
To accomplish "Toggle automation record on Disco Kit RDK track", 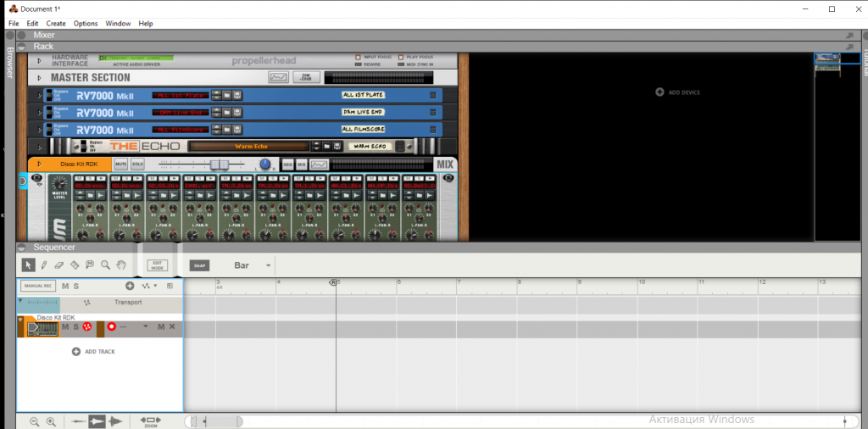I will click(87, 326).
